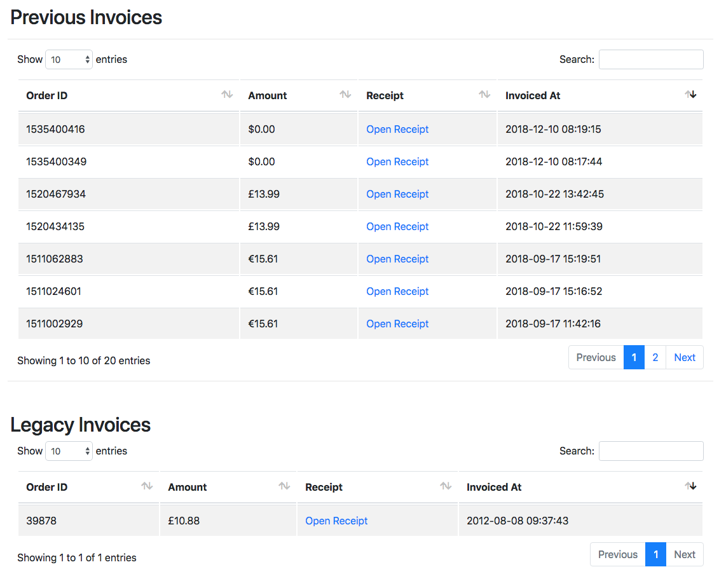This screenshot has width=726, height=588.
Task: Open receipt for order 1520467934
Action: point(397,194)
